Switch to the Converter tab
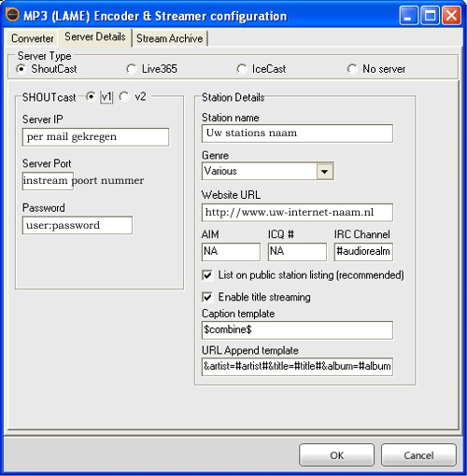This screenshot has width=467, height=476. click(32, 38)
